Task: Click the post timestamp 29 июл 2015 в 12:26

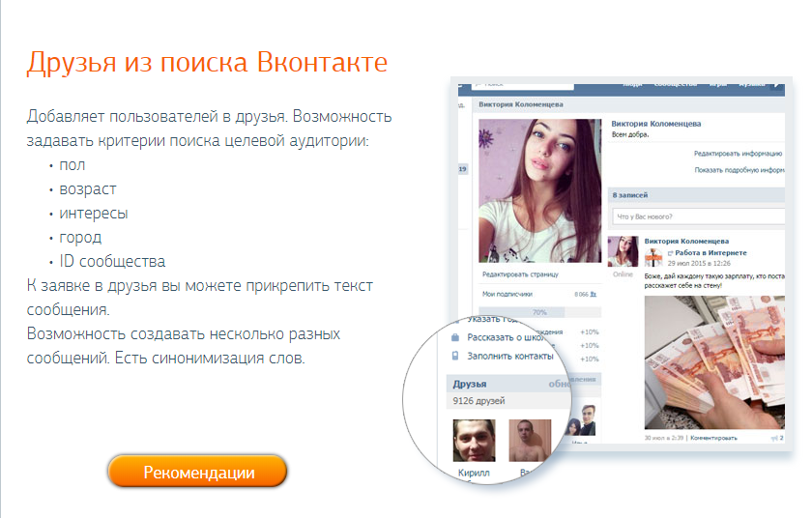Action: [x=699, y=264]
